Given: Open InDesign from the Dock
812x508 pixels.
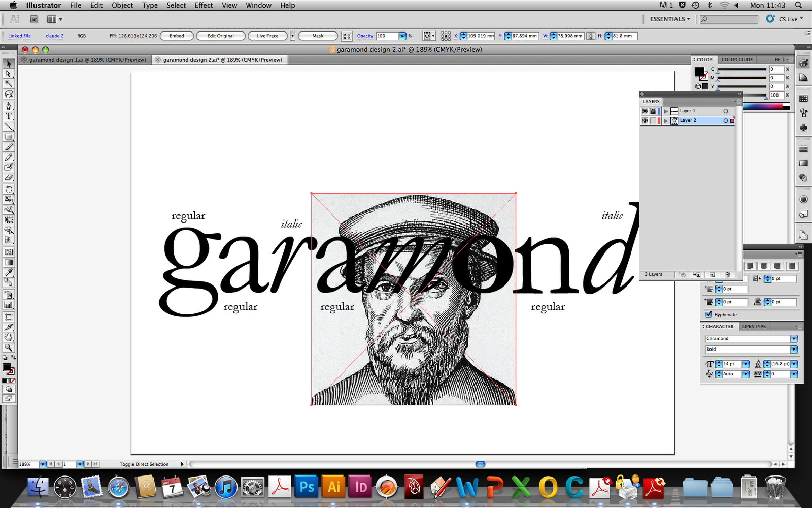Looking at the screenshot, I should pos(361,487).
